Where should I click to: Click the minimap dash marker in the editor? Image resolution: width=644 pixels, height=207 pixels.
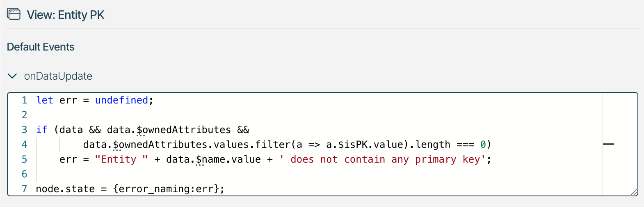[608, 144]
